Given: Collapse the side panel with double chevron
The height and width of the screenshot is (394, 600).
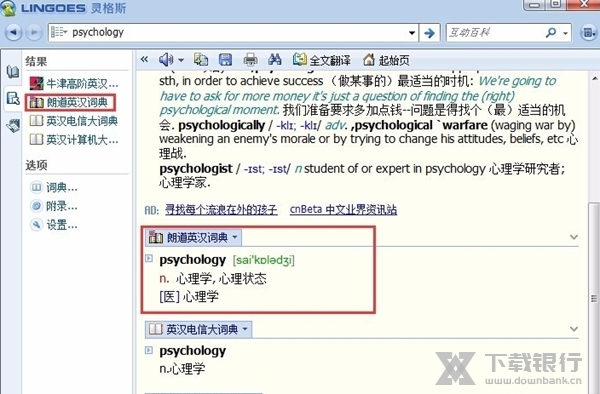Looking at the screenshot, I should click(144, 59).
